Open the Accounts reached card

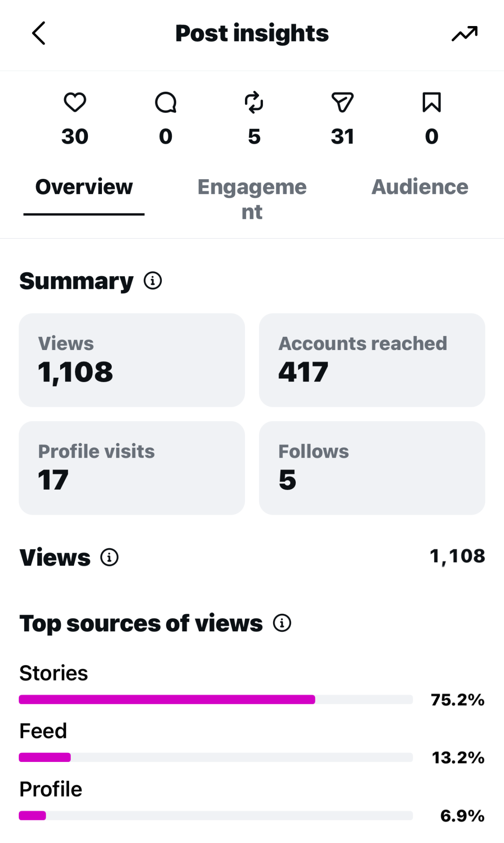[372, 360]
